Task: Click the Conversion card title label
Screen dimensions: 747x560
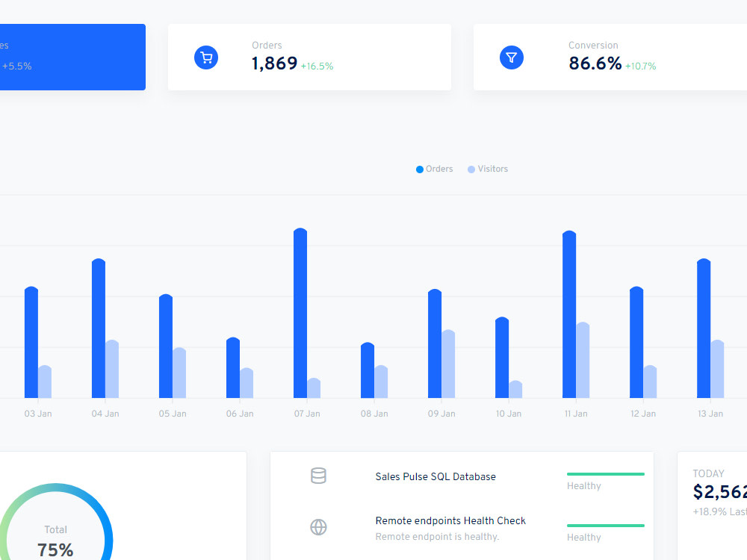Action: pos(593,46)
